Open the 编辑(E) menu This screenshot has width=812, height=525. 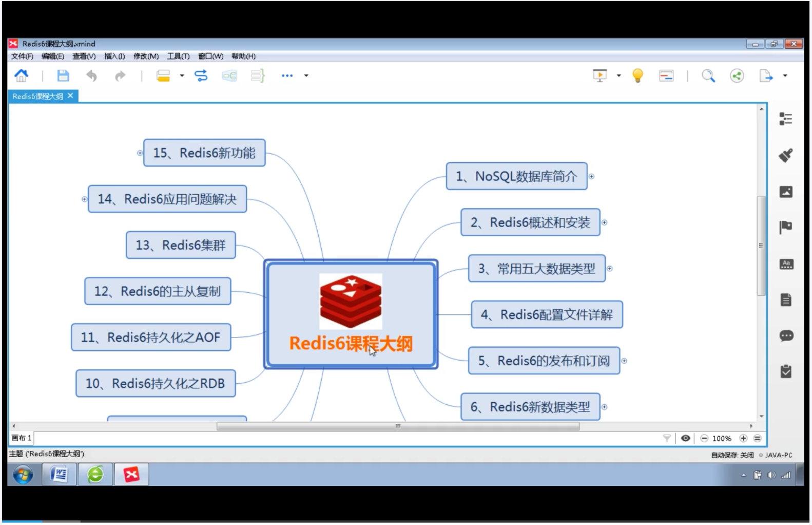53,56
